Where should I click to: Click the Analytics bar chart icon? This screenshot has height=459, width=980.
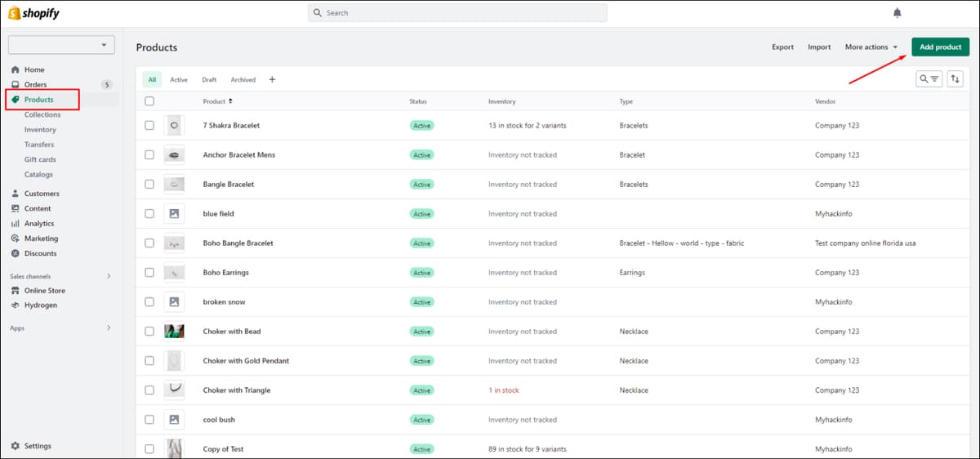tap(15, 223)
